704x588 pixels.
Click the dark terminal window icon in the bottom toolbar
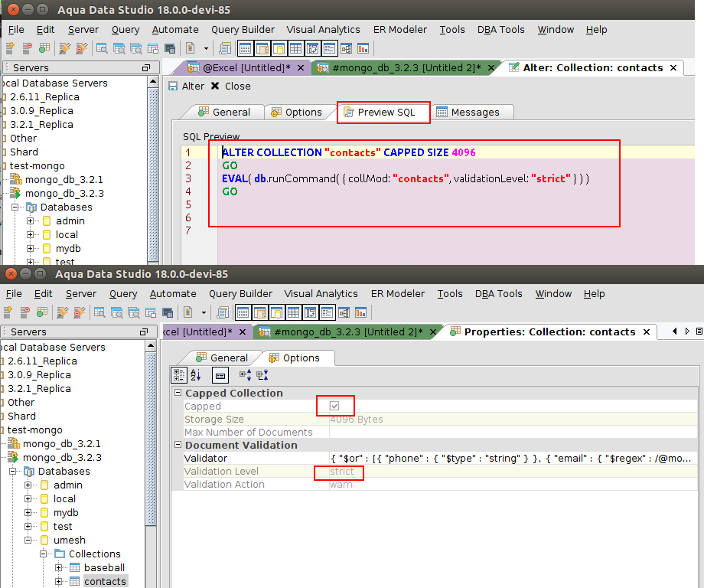coord(168,312)
